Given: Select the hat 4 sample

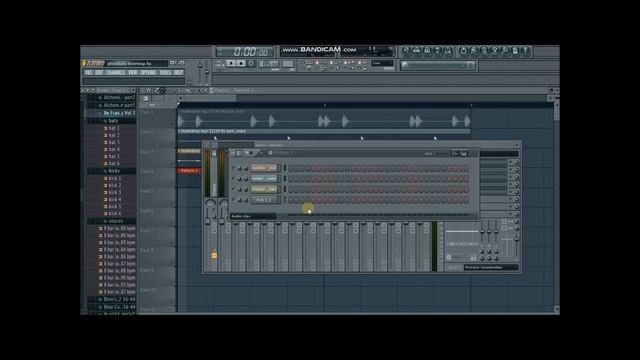Looking at the screenshot, I should (113, 149).
